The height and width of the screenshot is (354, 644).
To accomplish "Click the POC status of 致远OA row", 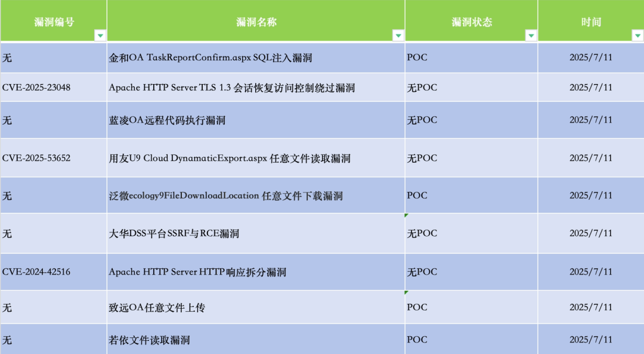I will pyautogui.click(x=472, y=307).
